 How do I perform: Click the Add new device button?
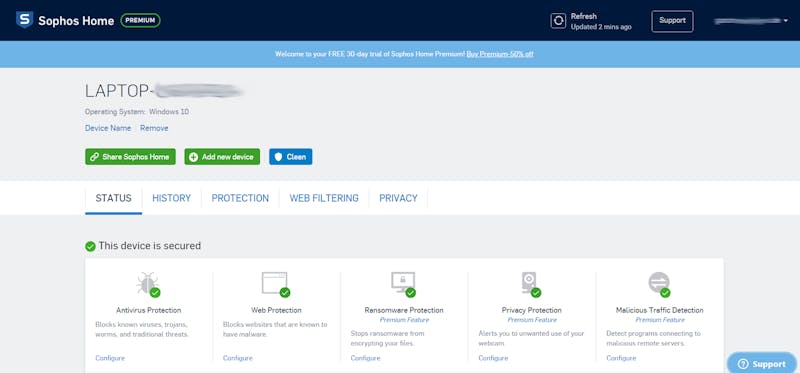(222, 157)
